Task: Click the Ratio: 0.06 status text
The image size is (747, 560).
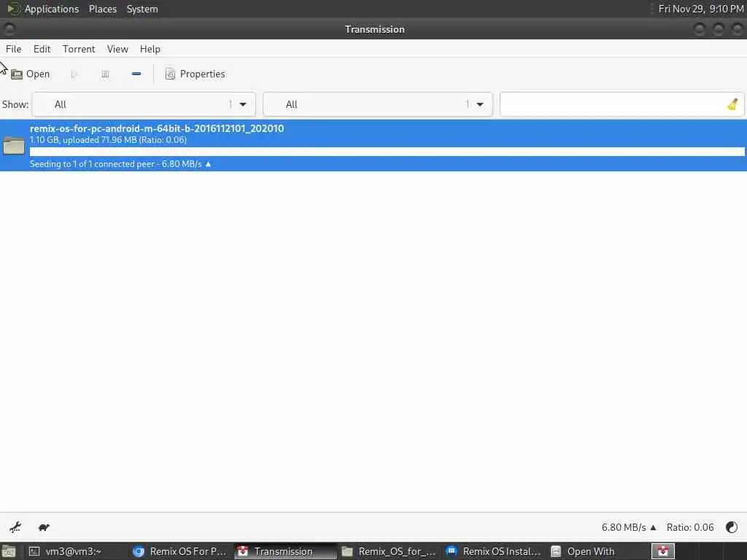Action: [x=690, y=528]
